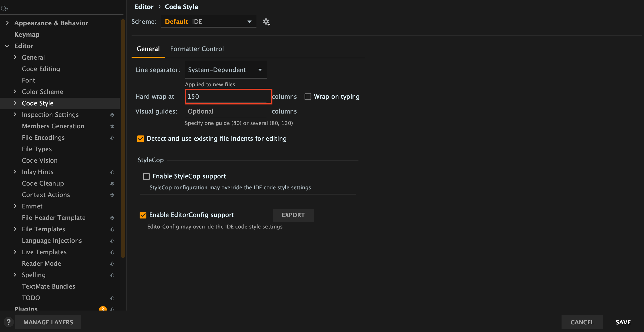Switch to the Formatter Control tab
Image resolution: width=644 pixels, height=332 pixels.
pos(197,49)
